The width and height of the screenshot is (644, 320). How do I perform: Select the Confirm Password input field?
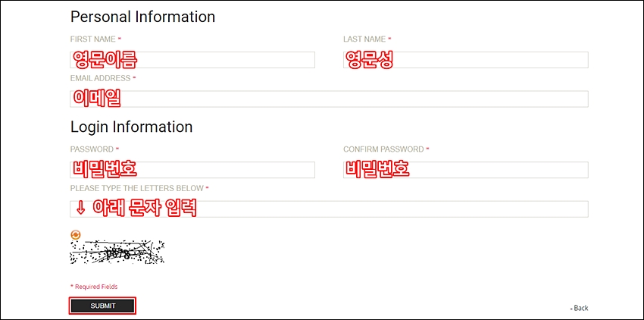tap(466, 170)
